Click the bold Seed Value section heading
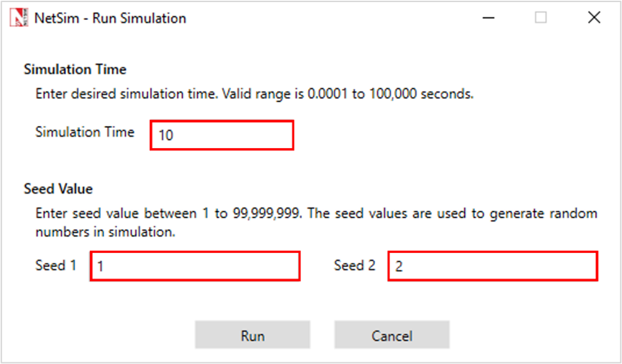 [58, 189]
